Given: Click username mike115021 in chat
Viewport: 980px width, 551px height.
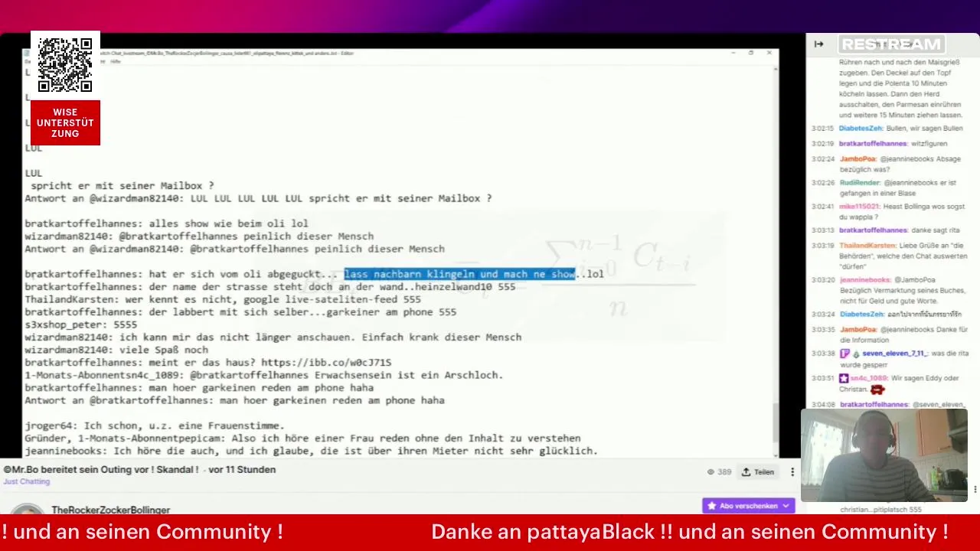Looking at the screenshot, I should click(x=859, y=207).
